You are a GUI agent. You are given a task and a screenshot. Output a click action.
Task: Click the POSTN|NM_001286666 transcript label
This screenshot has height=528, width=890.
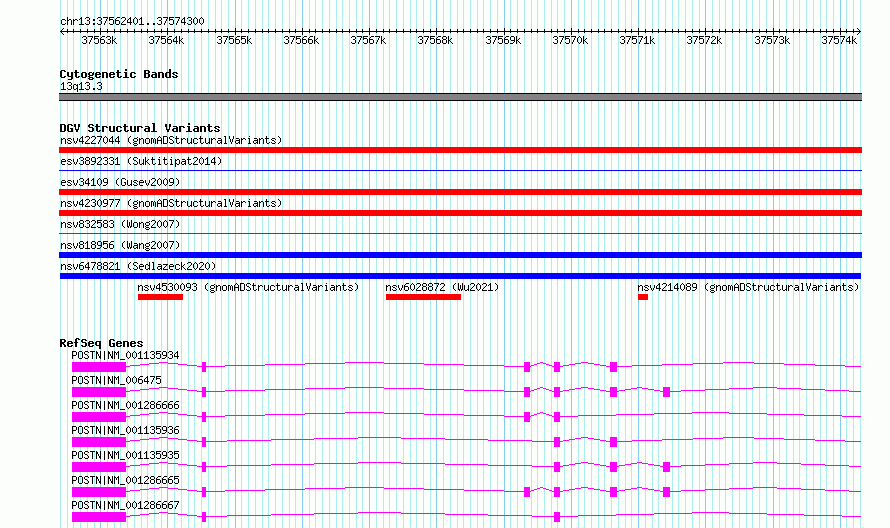coord(125,405)
